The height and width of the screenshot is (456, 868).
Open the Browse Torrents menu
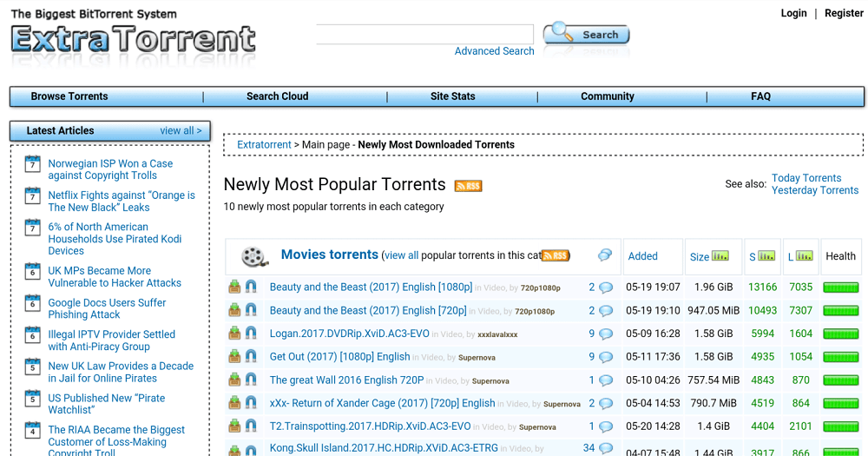(x=69, y=96)
